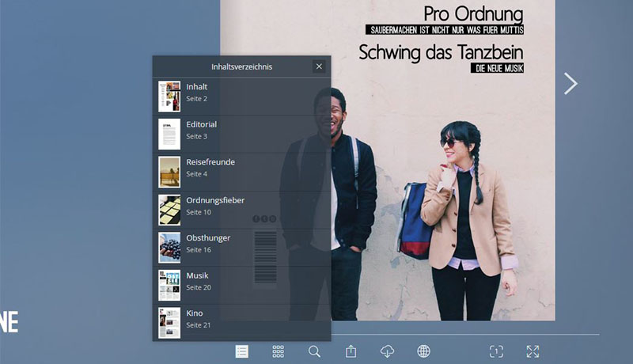
Task: Click the Seite 16 page label
Action: (199, 250)
